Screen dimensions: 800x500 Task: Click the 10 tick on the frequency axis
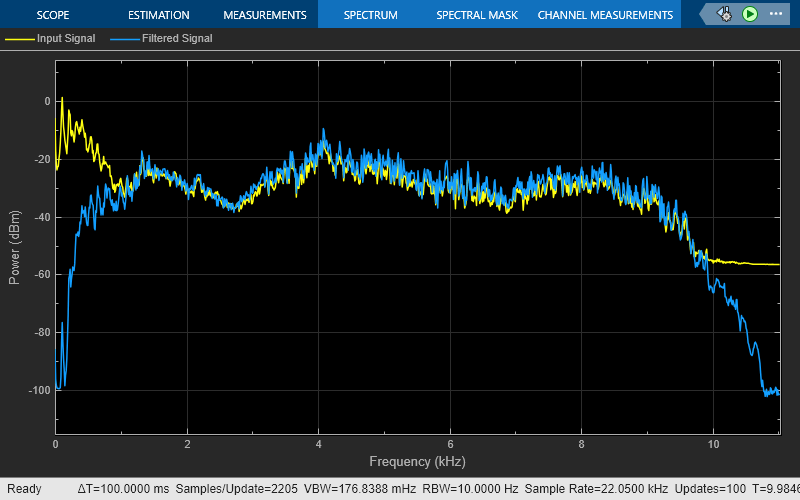[x=713, y=444]
